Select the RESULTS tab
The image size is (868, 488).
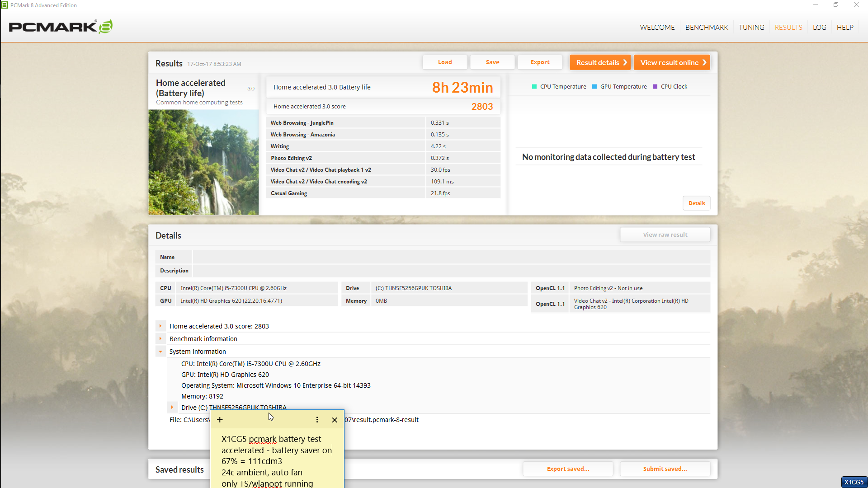tap(788, 28)
